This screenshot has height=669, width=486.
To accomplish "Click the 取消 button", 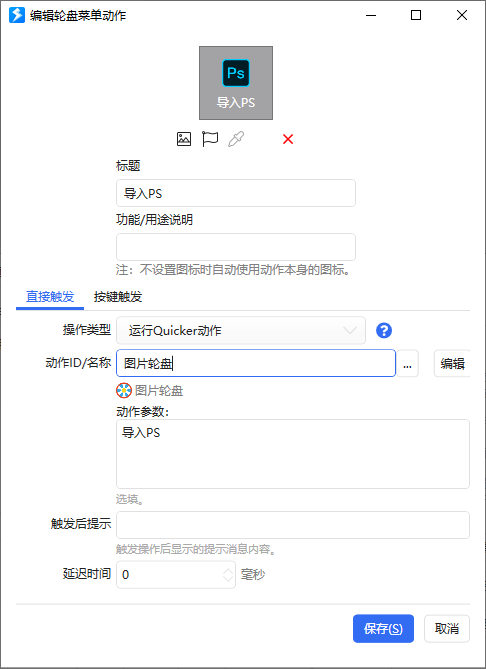I will coord(447,628).
